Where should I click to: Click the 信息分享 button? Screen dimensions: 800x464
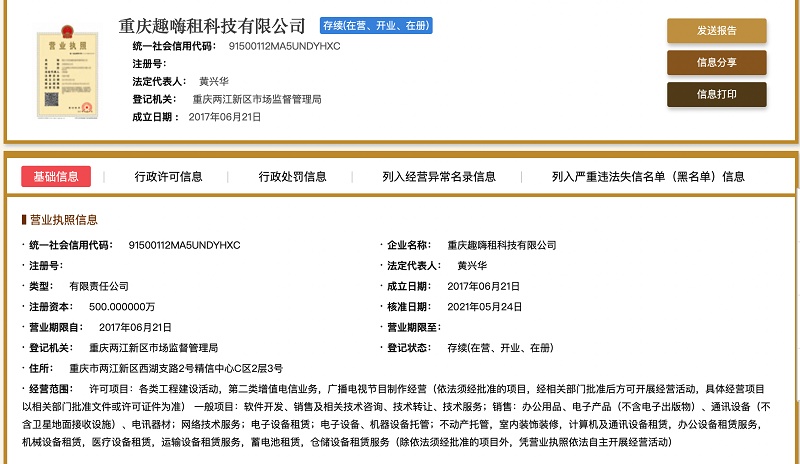click(x=716, y=62)
